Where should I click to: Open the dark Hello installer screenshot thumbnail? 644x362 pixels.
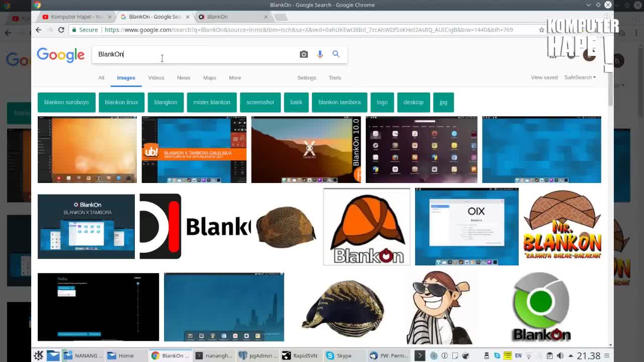coord(98,307)
